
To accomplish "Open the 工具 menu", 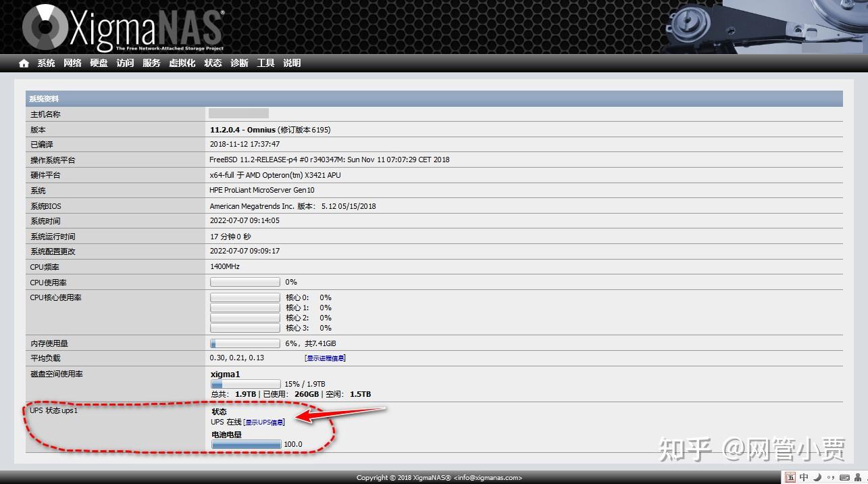I will coord(265,63).
